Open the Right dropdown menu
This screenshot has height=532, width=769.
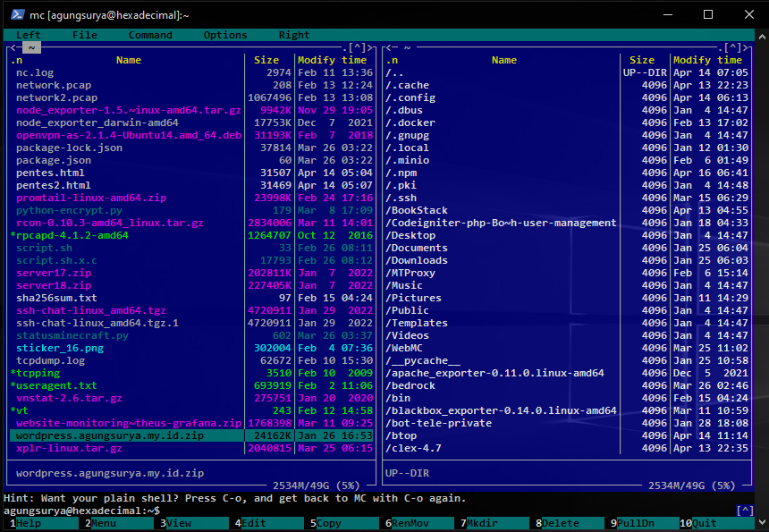[294, 35]
